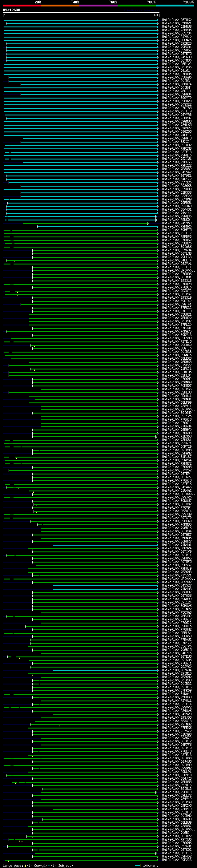Open hit UniRef100_B9N452
Image resolution: width=197 pixels, height=868 pixels.
pos(177,857)
